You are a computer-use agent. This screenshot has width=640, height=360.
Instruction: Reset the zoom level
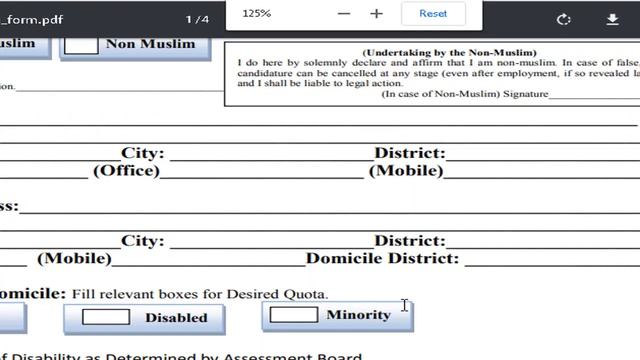[433, 13]
